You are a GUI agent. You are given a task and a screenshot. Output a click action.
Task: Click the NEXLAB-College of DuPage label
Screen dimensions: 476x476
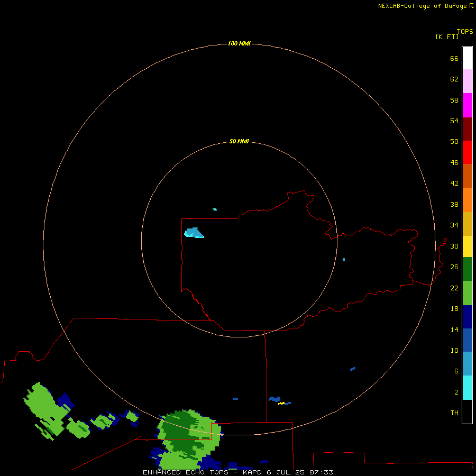point(422,6)
